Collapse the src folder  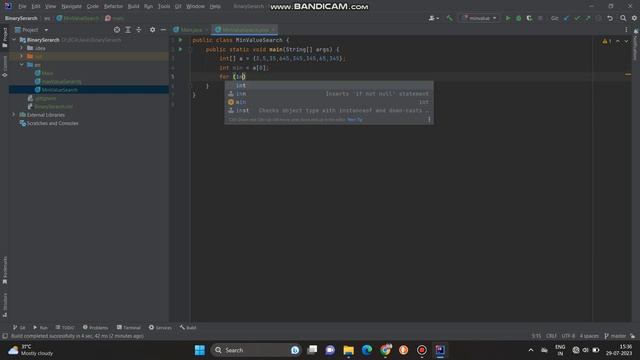tap(22, 65)
